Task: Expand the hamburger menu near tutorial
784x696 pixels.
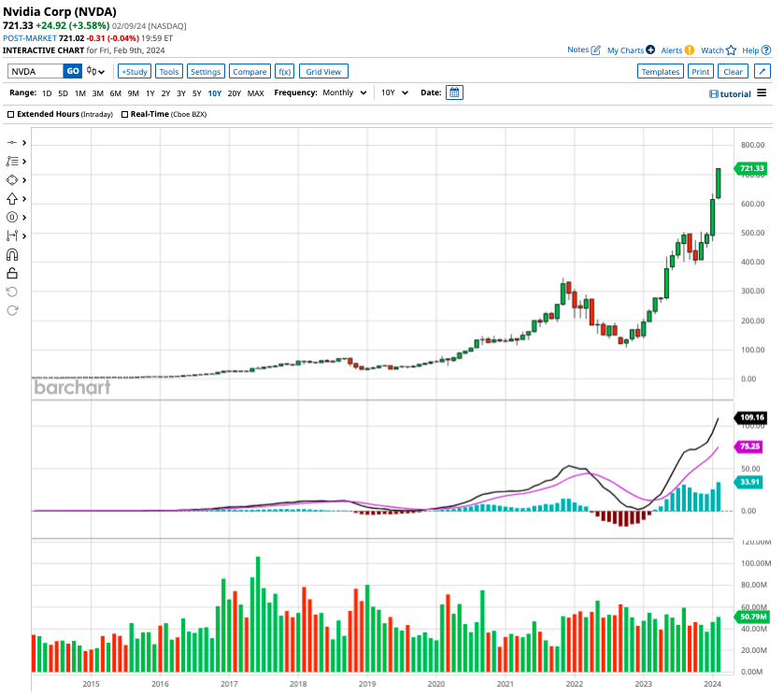Action: click(763, 92)
